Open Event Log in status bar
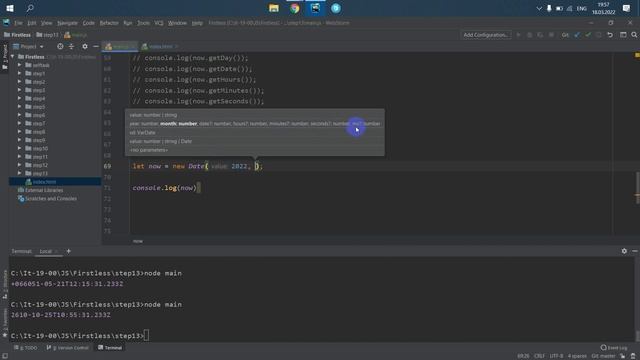Screen dimensions: 640x360 click(613, 348)
